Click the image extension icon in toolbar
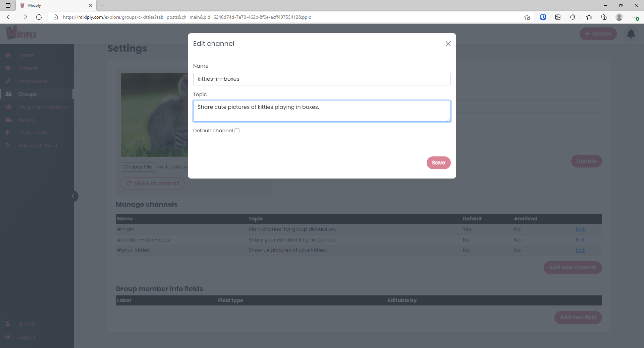Image resolution: width=644 pixels, height=348 pixels. coord(558,17)
